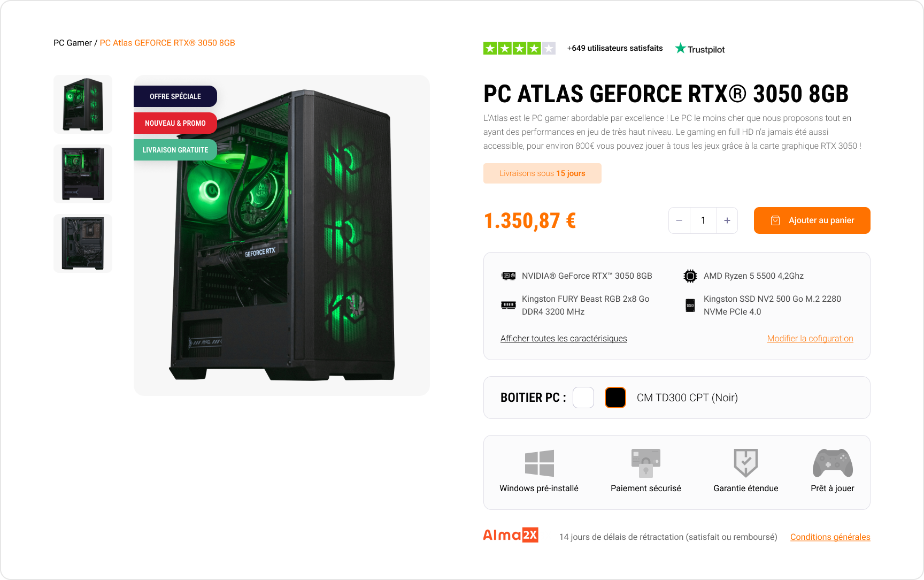Viewport: 924px width, 580px height.
Task: Select the black PC case color swatch
Action: (x=615, y=398)
